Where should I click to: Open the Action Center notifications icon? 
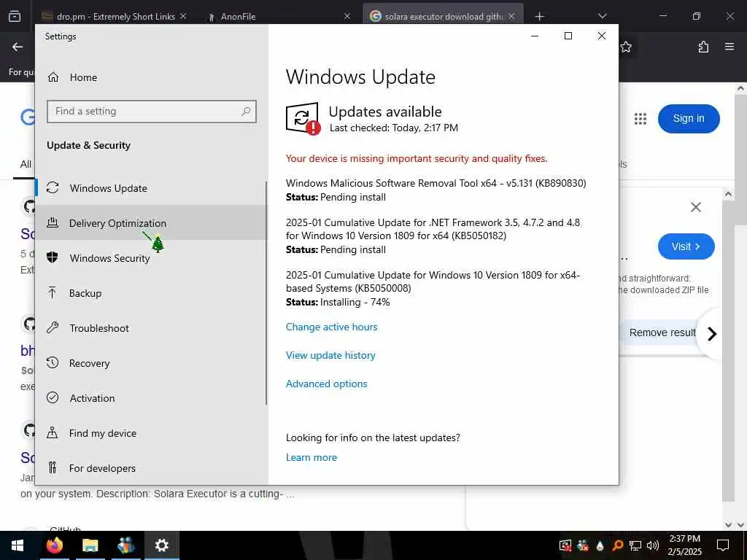coord(723,545)
